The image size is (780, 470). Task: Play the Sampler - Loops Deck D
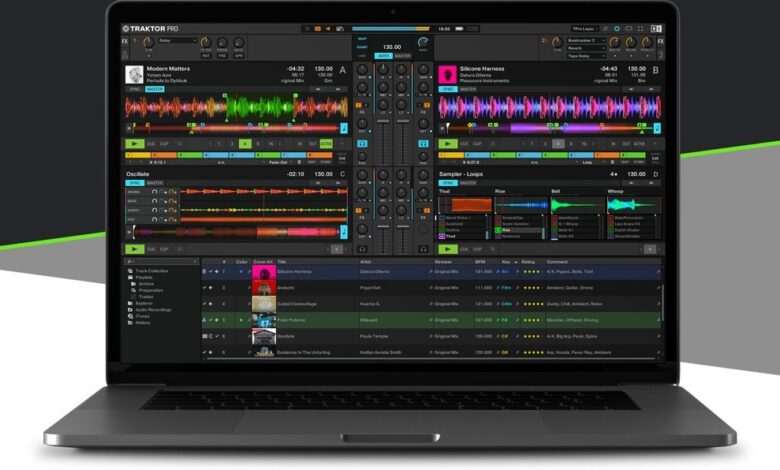(448, 249)
